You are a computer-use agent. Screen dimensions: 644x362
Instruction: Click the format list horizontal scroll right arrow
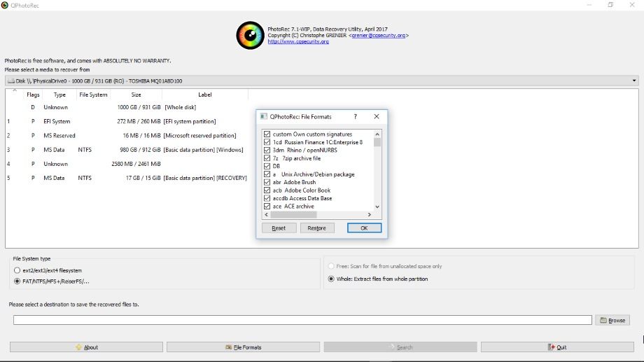pos(369,214)
